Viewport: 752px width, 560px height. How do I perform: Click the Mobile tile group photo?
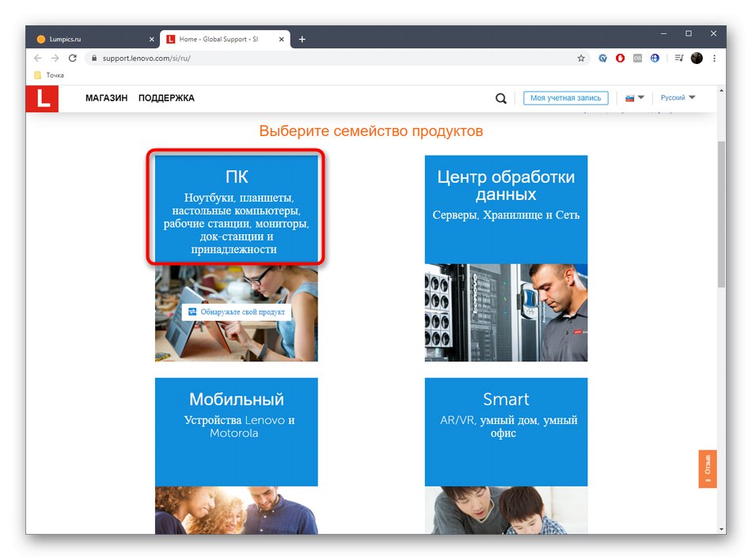[x=236, y=510]
